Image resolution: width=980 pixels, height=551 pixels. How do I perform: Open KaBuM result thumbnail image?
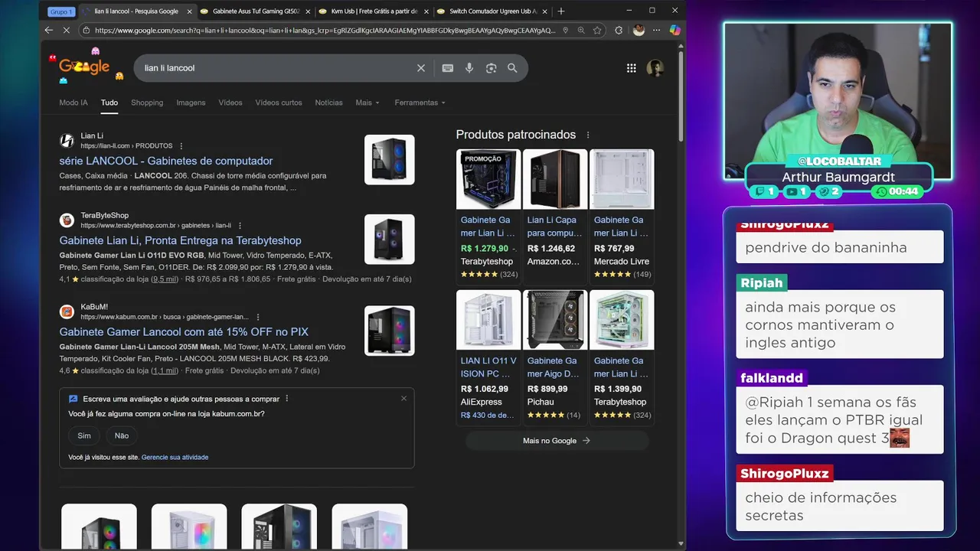click(x=389, y=331)
